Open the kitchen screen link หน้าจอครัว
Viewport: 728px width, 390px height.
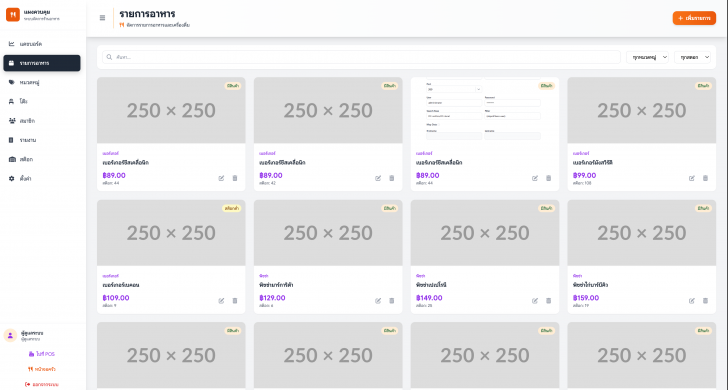[x=42, y=369]
